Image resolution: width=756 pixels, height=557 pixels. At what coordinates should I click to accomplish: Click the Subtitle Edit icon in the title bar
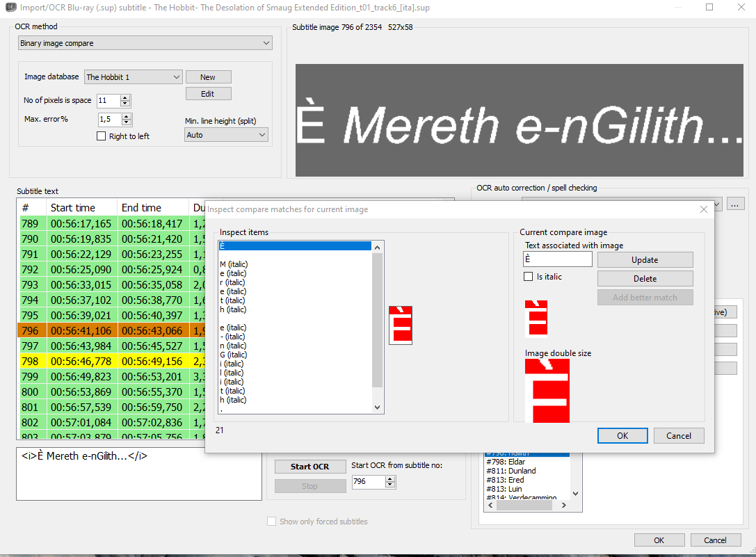(10, 7)
